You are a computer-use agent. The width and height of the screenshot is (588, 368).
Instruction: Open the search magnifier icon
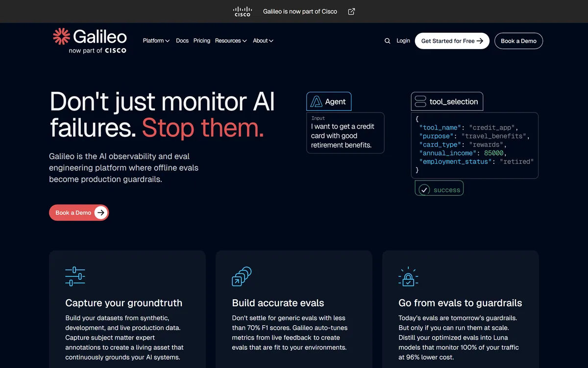pos(388,41)
